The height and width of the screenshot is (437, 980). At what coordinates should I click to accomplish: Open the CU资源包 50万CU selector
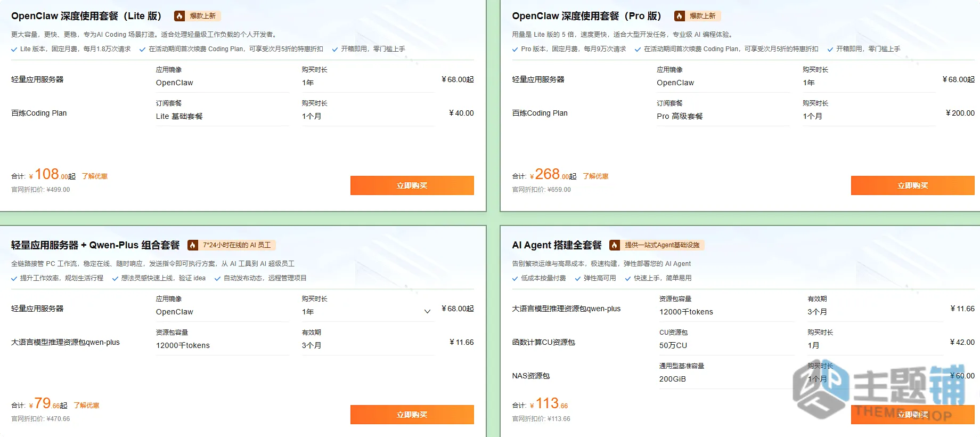tap(727, 345)
